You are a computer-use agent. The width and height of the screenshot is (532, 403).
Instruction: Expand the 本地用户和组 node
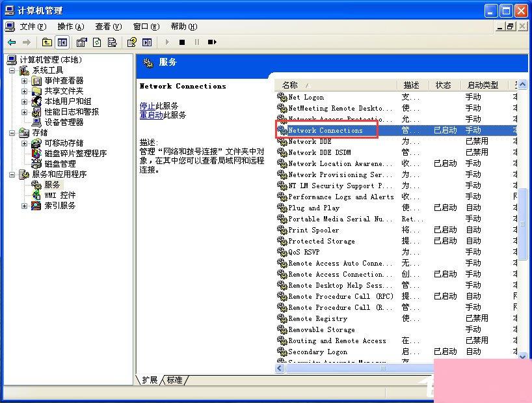tap(24, 102)
